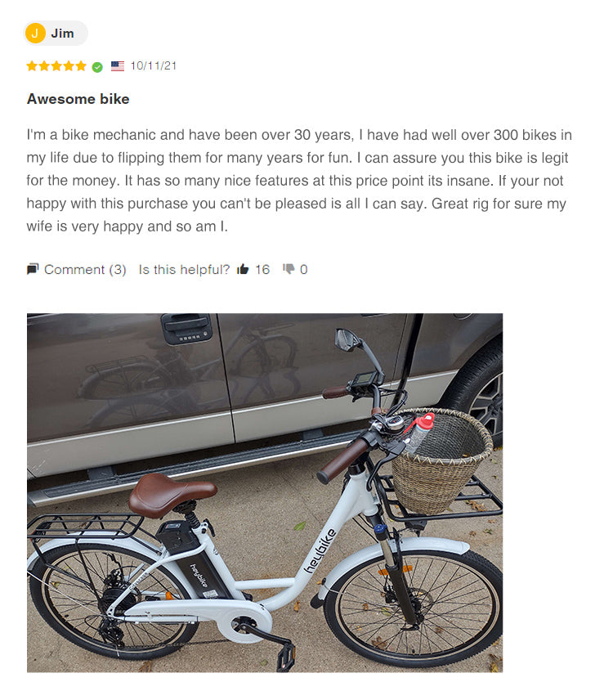Click the green verified buyer checkmark
The width and height of the screenshot is (613, 700).
(x=97, y=67)
